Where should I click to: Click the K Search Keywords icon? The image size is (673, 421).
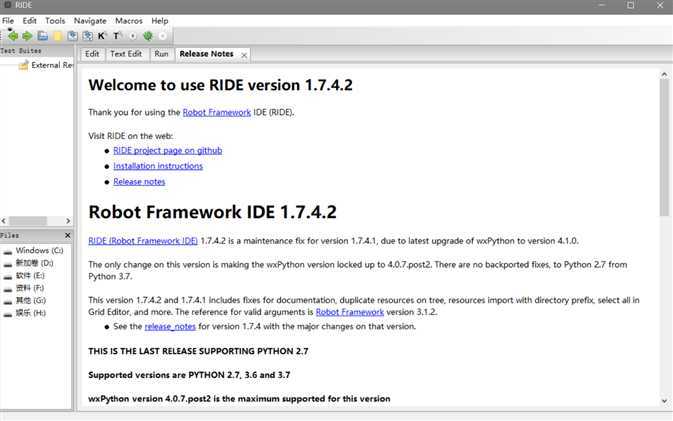coord(101,36)
